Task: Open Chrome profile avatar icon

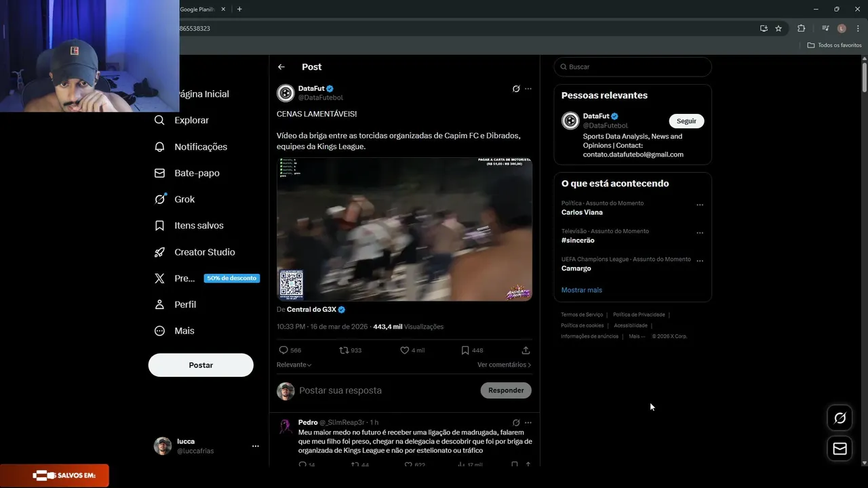Action: click(x=842, y=28)
